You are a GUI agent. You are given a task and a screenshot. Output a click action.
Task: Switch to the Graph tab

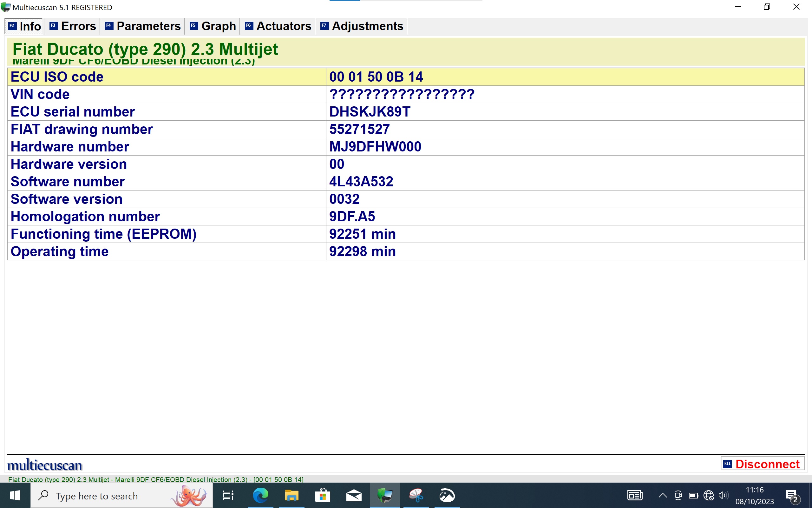(213, 26)
